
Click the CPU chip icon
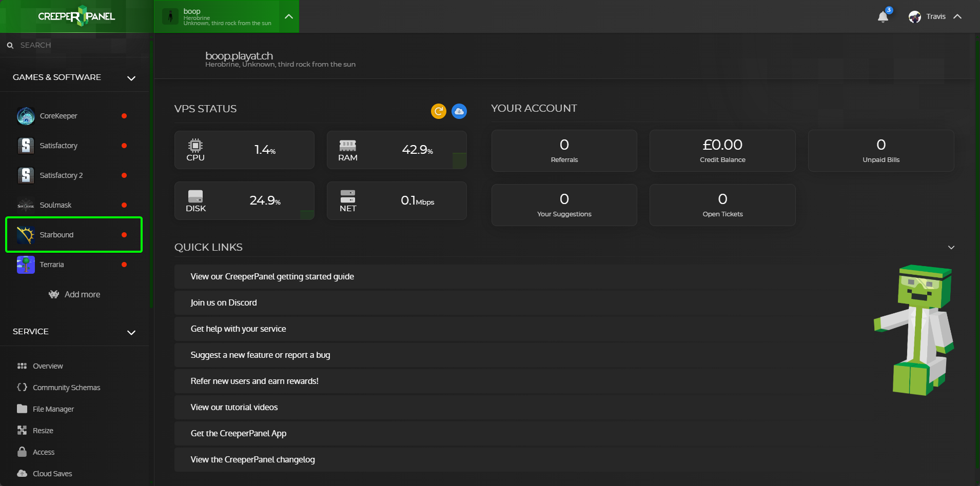(x=195, y=146)
